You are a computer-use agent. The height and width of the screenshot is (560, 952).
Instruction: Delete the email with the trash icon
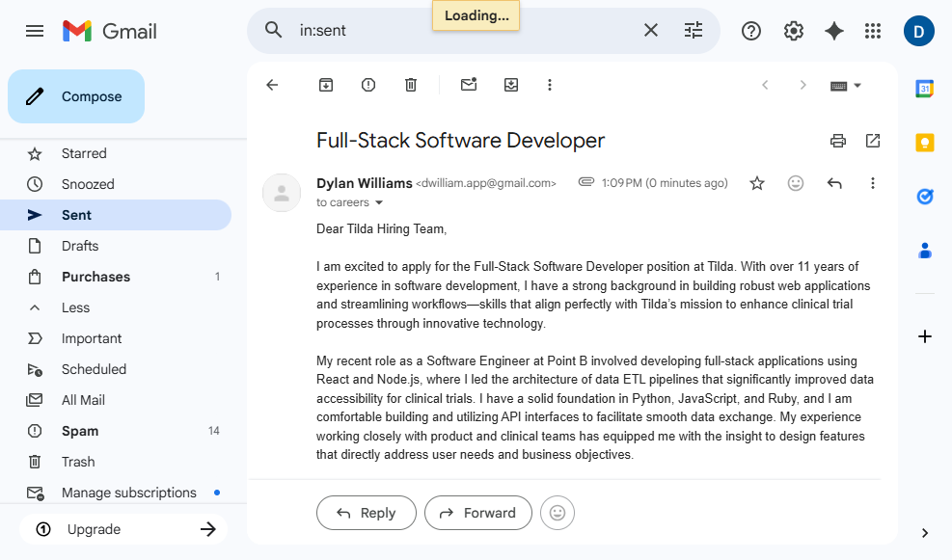coord(411,85)
